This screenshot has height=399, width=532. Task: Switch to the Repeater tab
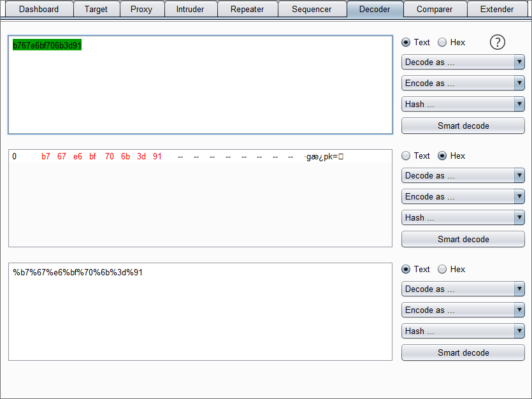[x=247, y=9]
